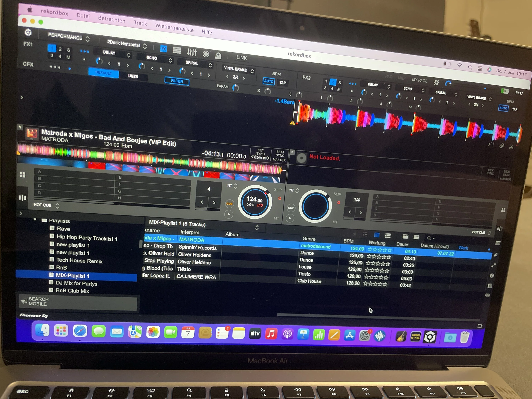This screenshot has height=399, width=532.
Task: Click the FX panel toggle icon
Action: [164, 49]
